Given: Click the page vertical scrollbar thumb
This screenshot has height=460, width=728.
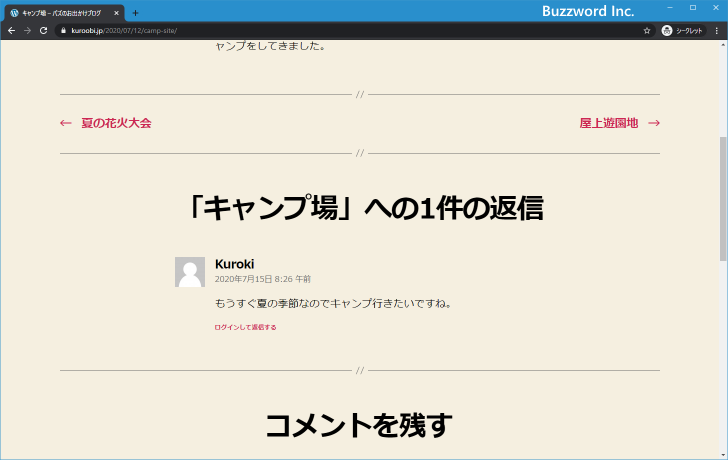Looking at the screenshot, I should 723,199.
